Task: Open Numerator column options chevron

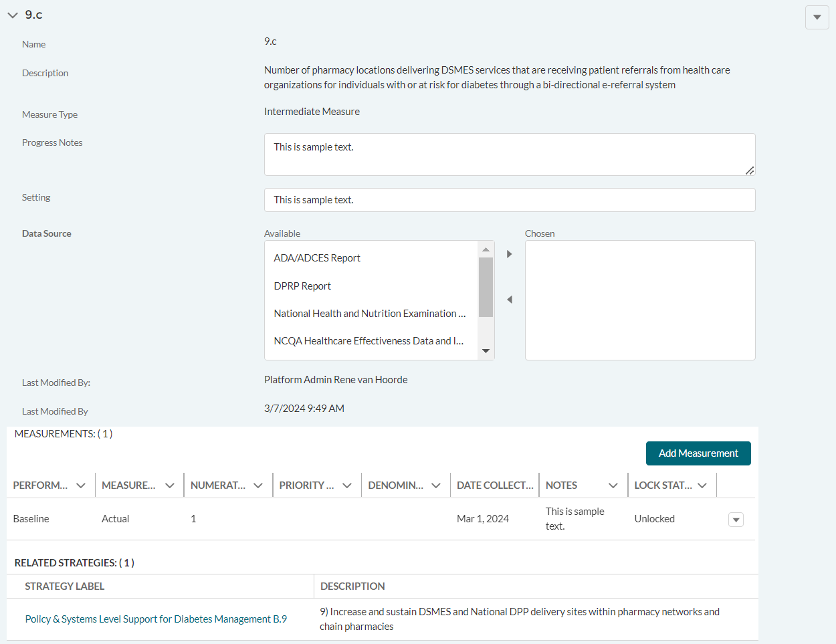Action: [258, 486]
